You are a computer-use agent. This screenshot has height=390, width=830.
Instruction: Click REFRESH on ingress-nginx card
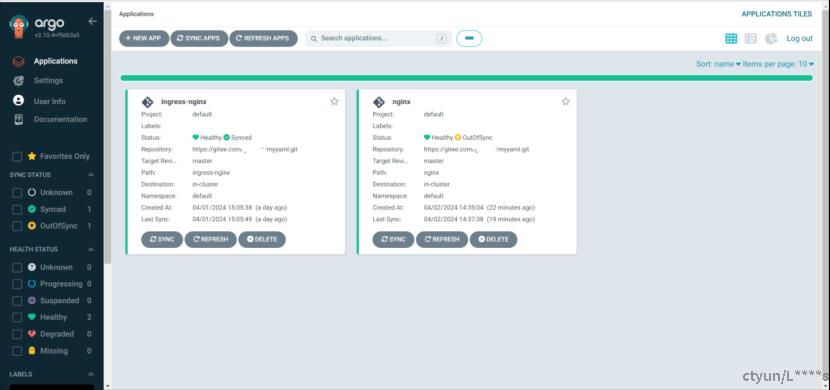tap(211, 240)
